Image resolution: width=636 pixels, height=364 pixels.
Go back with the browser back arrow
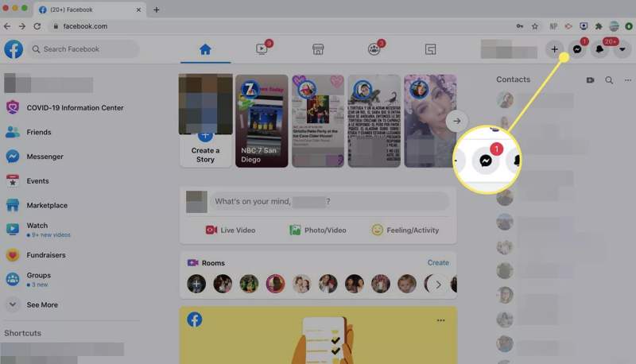pos(7,26)
